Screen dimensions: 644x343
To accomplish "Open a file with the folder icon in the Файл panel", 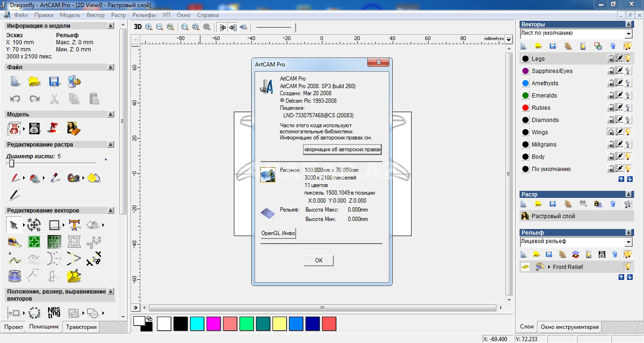I will [35, 82].
